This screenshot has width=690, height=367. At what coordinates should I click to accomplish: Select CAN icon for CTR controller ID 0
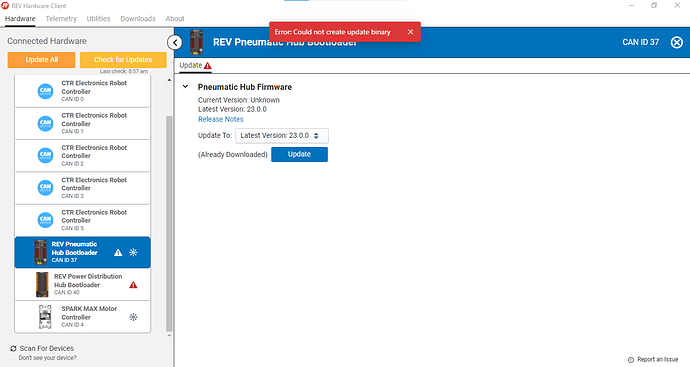[45, 91]
